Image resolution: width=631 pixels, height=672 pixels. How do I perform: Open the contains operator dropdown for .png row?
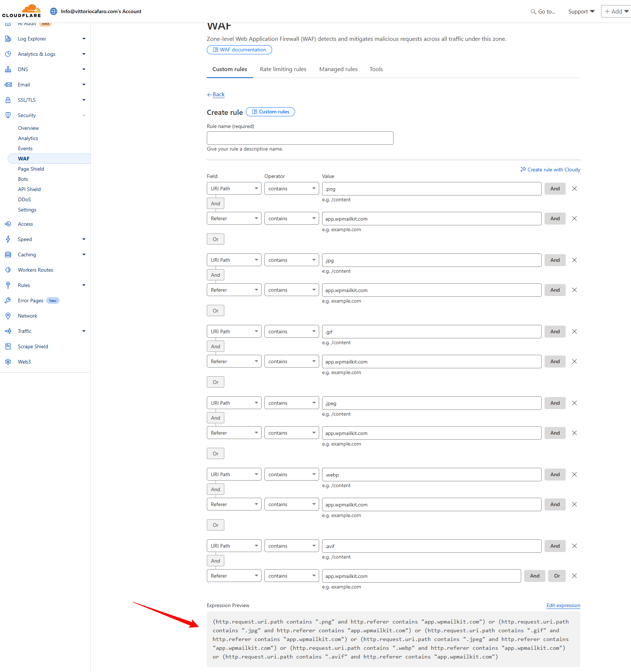click(x=291, y=189)
